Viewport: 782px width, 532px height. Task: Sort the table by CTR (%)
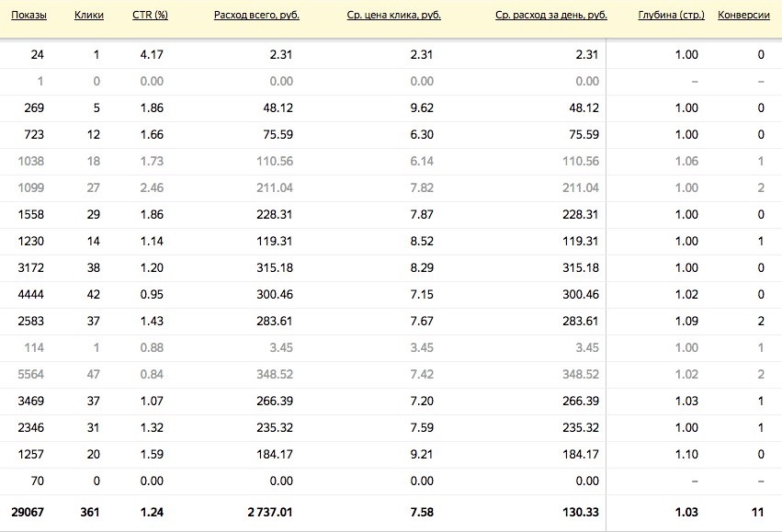pyautogui.click(x=150, y=16)
